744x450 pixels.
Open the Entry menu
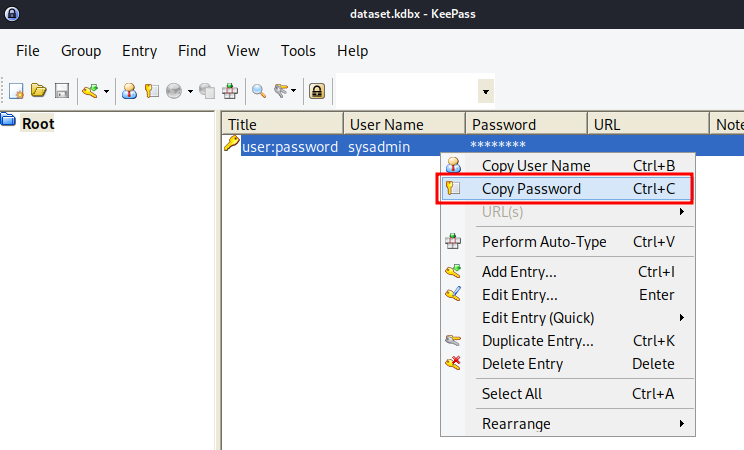click(x=140, y=51)
